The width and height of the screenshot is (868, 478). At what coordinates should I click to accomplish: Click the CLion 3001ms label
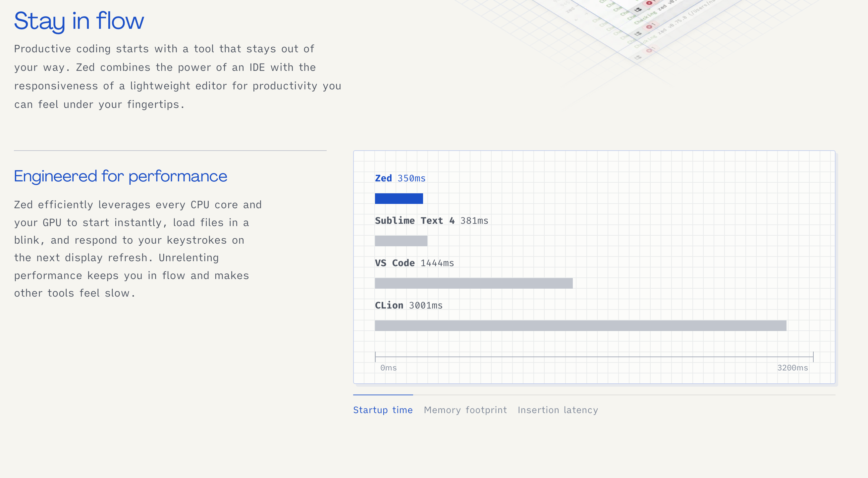(409, 305)
